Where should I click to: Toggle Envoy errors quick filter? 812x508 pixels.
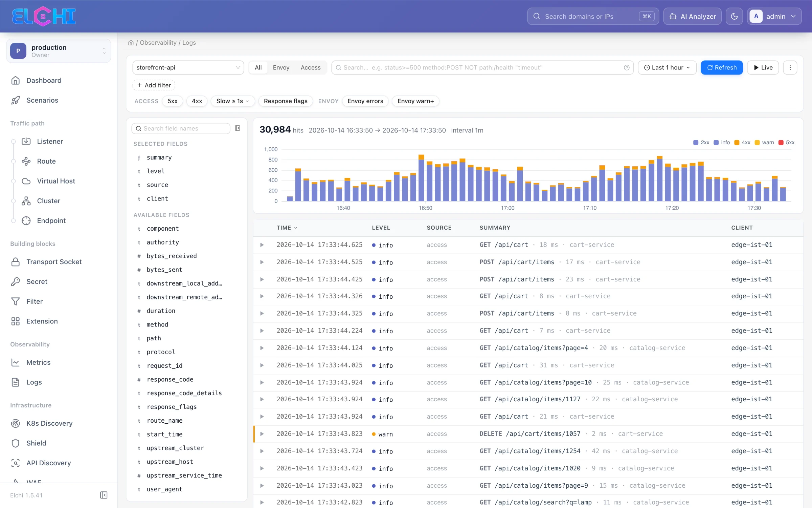(x=365, y=101)
